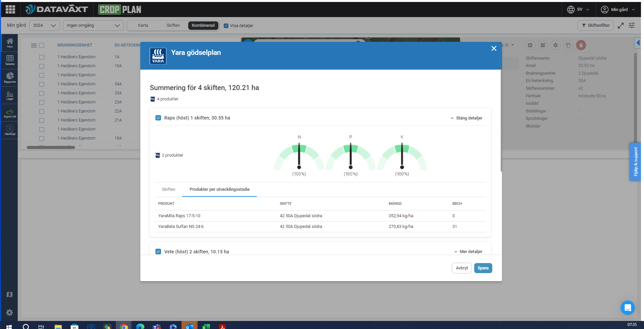Open the blue chat bubble icon
Viewport: 644px width, 329px height.
pos(627,308)
